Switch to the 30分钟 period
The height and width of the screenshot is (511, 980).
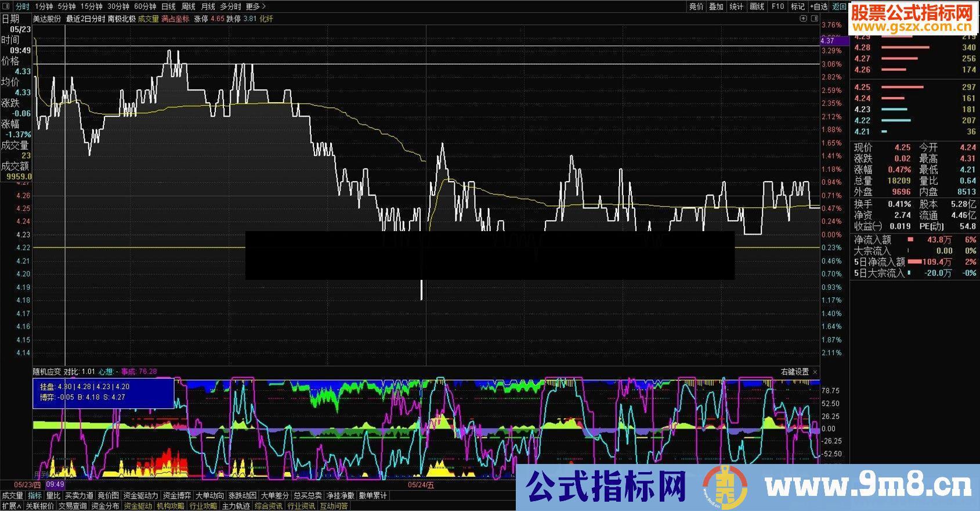(x=118, y=6)
